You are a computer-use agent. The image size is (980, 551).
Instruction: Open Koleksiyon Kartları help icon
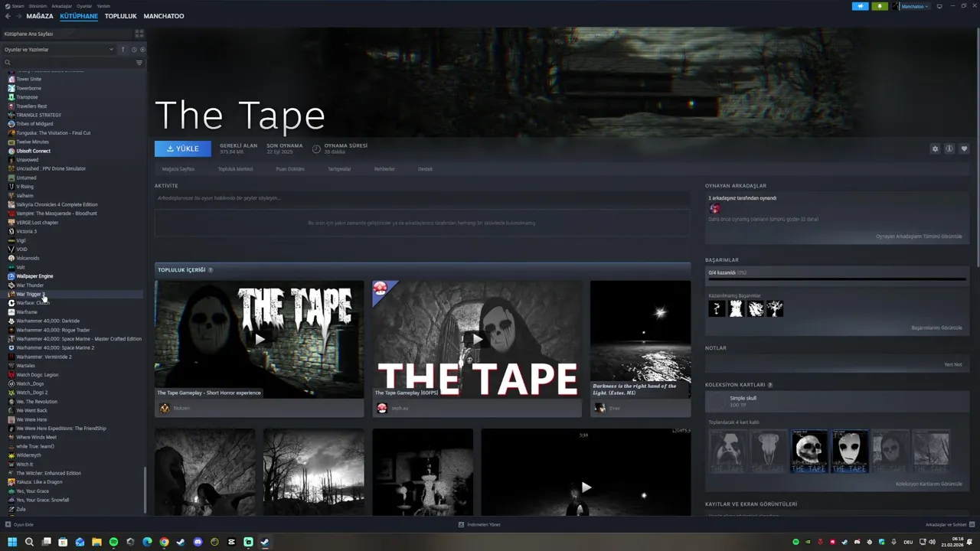(x=770, y=385)
